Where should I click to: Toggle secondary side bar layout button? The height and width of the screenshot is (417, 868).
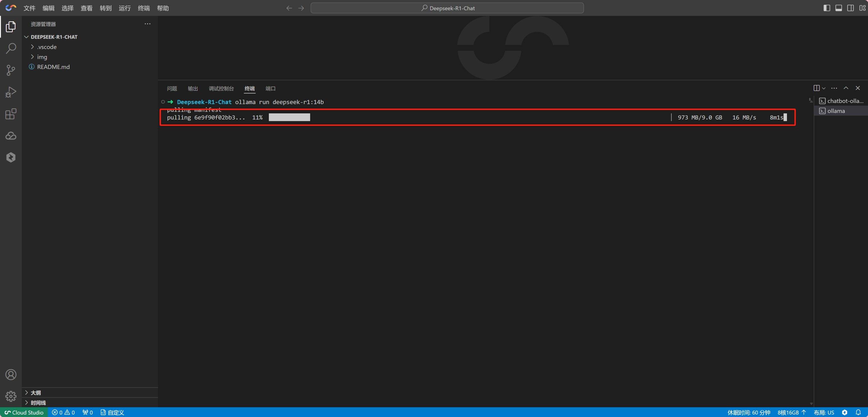coord(851,8)
